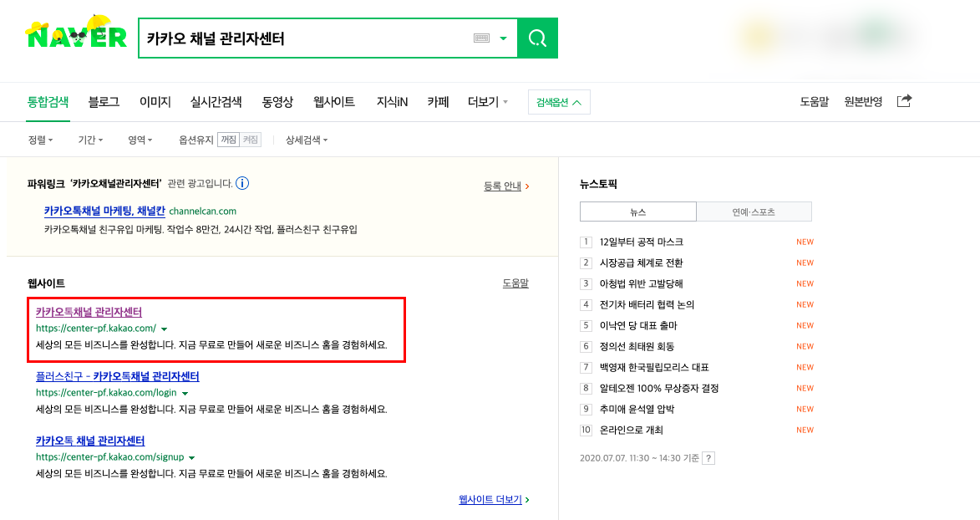Open the 카카오톡 채널 관리자센터 signup result
This screenshot has width=980, height=520.
[x=90, y=441]
